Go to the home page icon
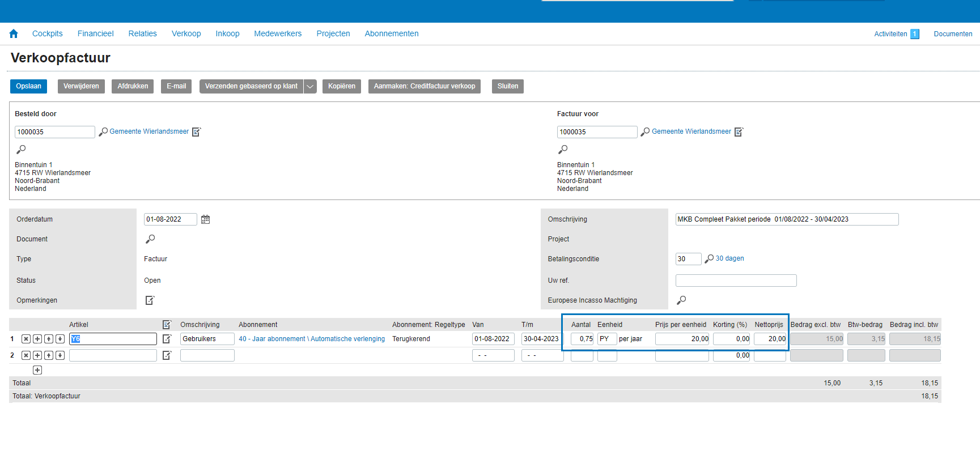This screenshot has width=980, height=463. 14,34
